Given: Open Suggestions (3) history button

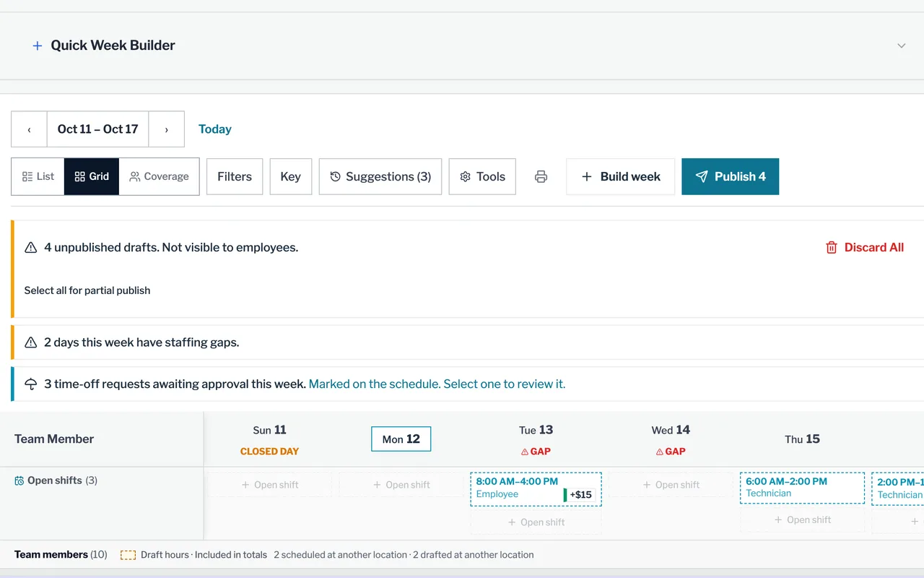Looking at the screenshot, I should click(x=380, y=176).
